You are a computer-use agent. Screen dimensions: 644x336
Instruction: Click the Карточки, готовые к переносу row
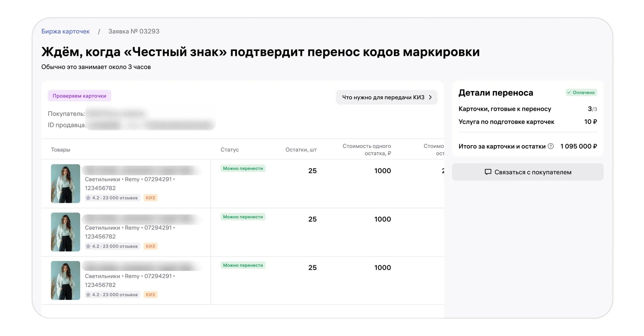(x=528, y=109)
